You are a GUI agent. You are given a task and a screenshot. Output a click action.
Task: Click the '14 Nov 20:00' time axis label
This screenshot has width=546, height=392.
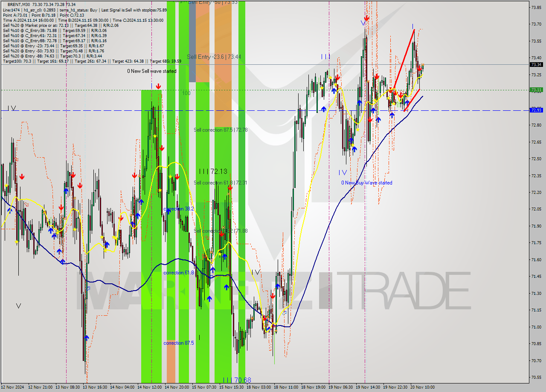(x=177, y=387)
